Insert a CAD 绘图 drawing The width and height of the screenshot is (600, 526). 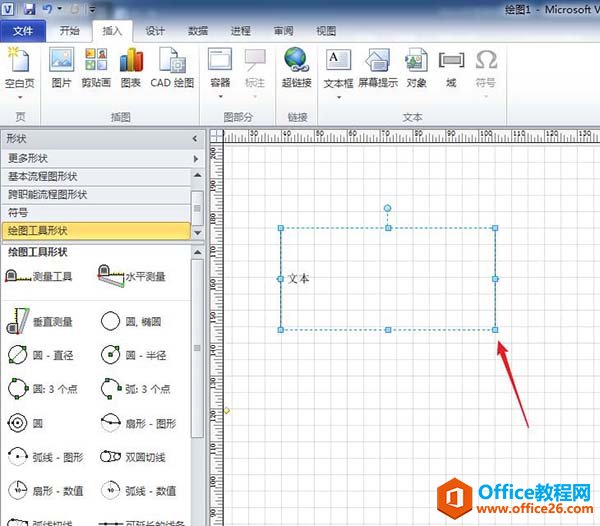(172, 67)
